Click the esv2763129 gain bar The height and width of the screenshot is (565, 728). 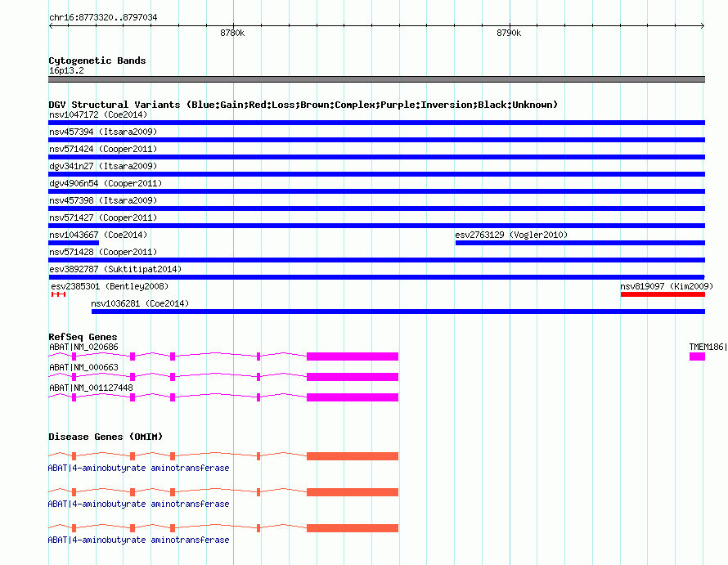(581, 243)
